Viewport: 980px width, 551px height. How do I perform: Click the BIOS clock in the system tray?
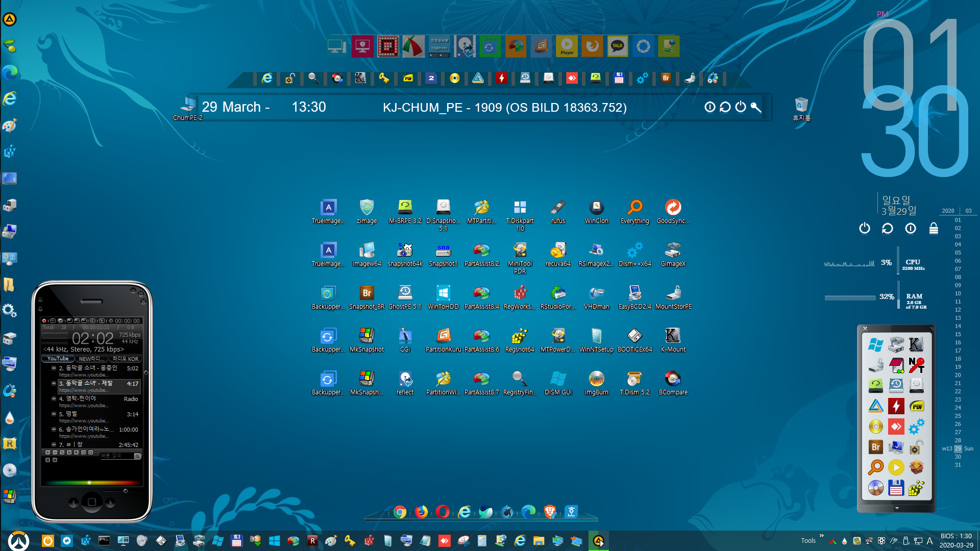coord(956,540)
